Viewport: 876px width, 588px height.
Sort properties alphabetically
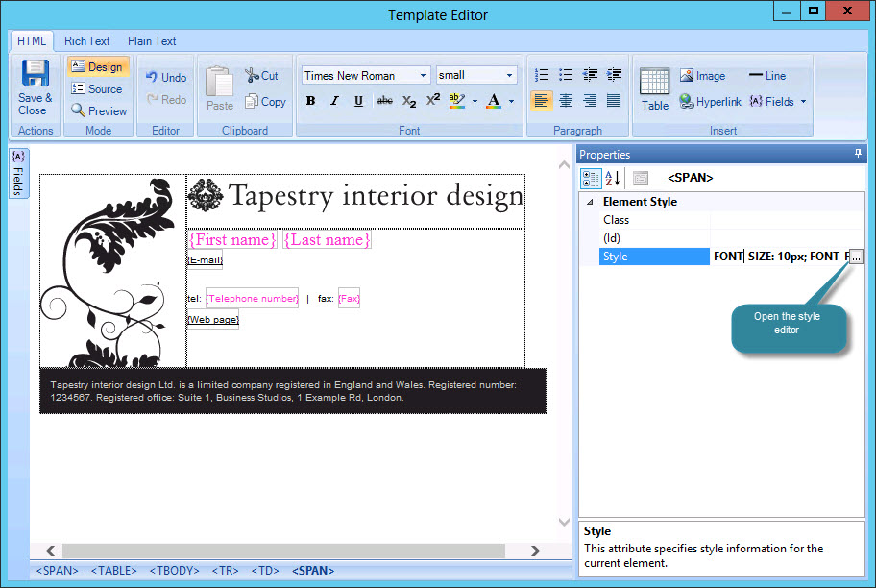tap(612, 178)
